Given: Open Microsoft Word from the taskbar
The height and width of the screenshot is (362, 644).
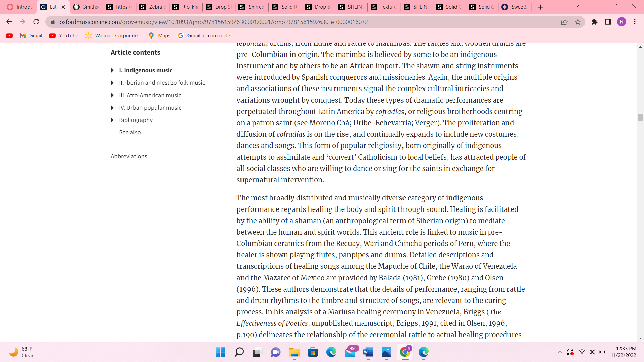Looking at the screenshot, I should (368, 352).
